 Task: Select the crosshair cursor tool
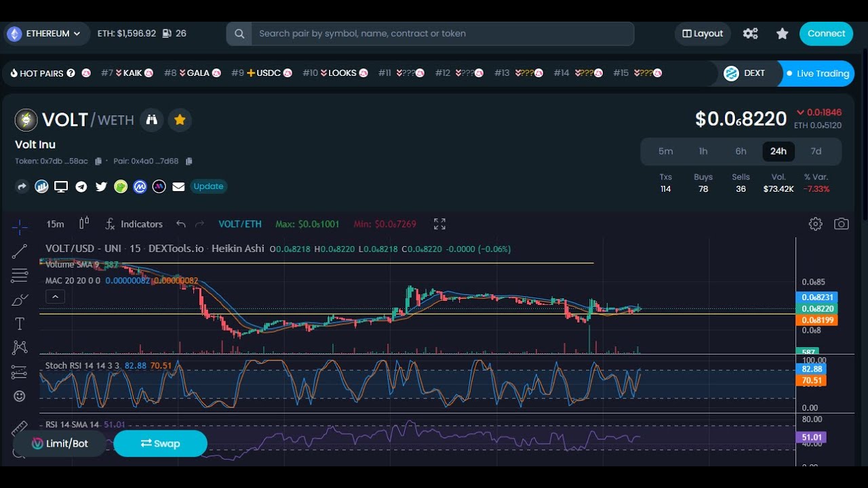pyautogui.click(x=20, y=226)
